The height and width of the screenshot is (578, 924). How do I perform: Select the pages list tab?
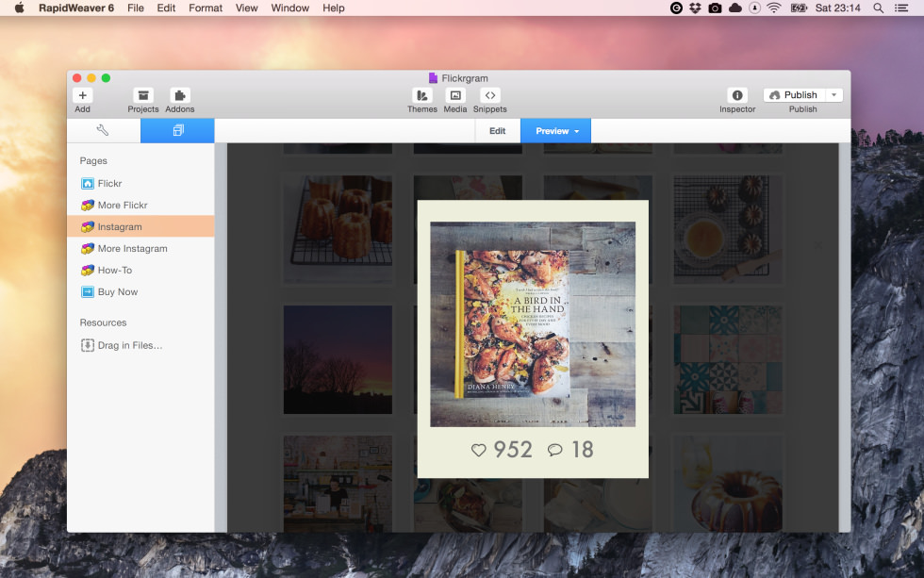click(177, 130)
